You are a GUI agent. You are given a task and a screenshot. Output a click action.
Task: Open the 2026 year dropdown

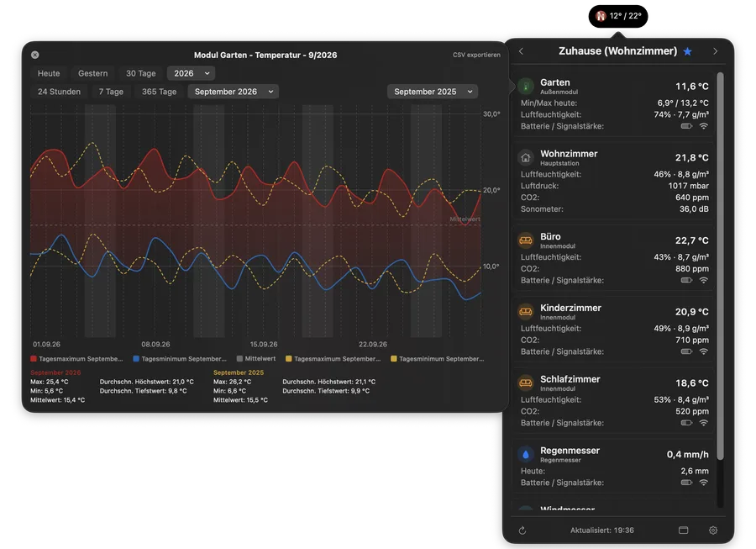tap(192, 73)
